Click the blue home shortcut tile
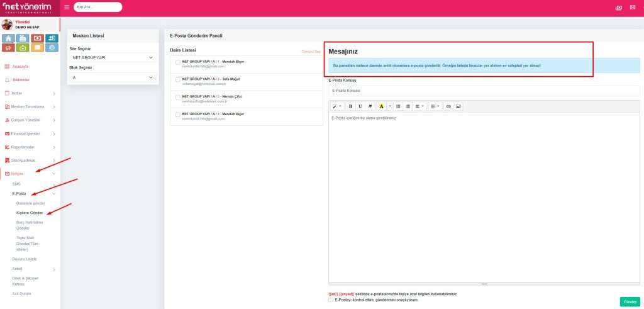644x309 pixels. [x=8, y=38]
